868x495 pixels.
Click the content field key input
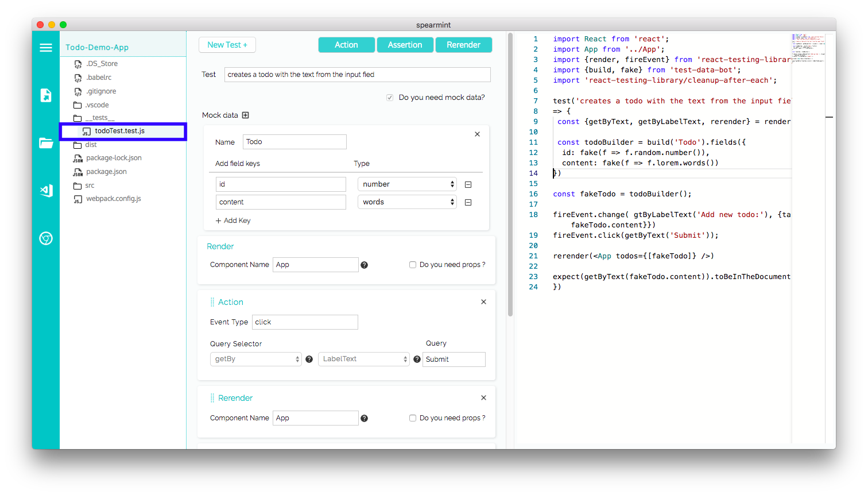click(281, 202)
